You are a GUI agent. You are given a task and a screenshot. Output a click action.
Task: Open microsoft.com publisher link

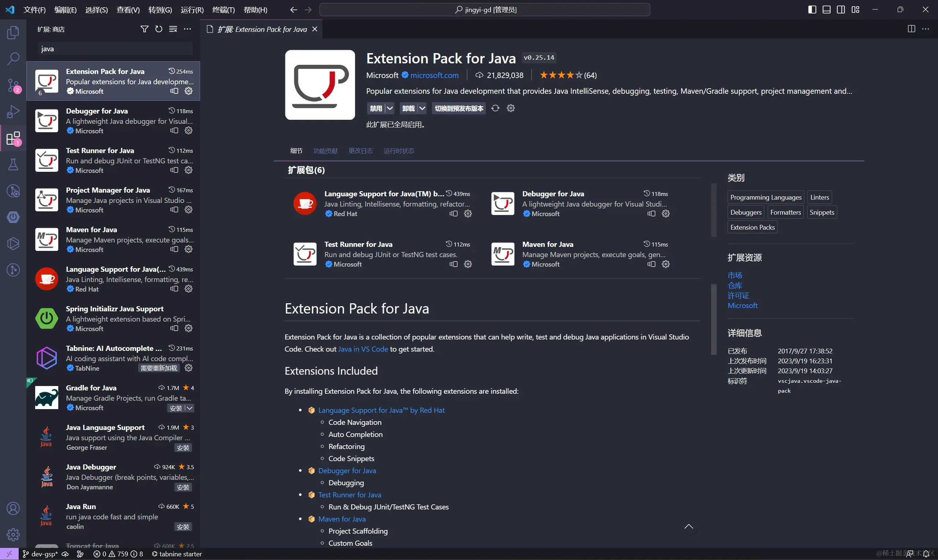435,75
